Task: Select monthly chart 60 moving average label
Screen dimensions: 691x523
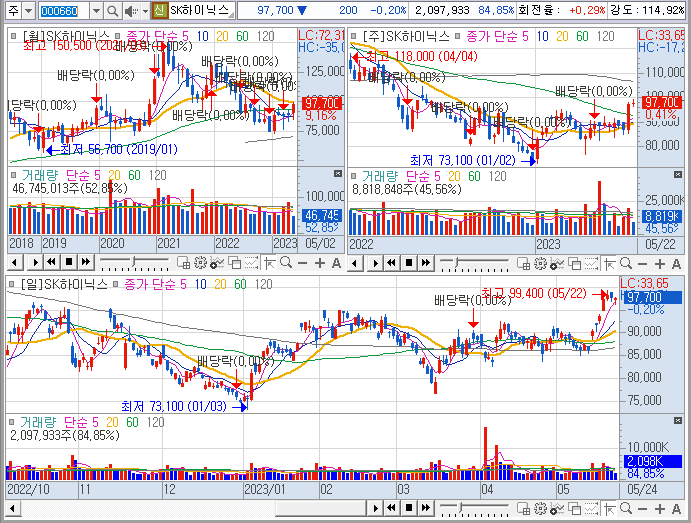Action: pyautogui.click(x=242, y=36)
